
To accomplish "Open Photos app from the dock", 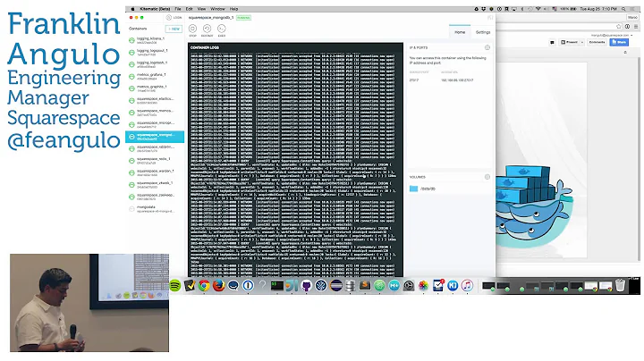I will coord(423,285).
